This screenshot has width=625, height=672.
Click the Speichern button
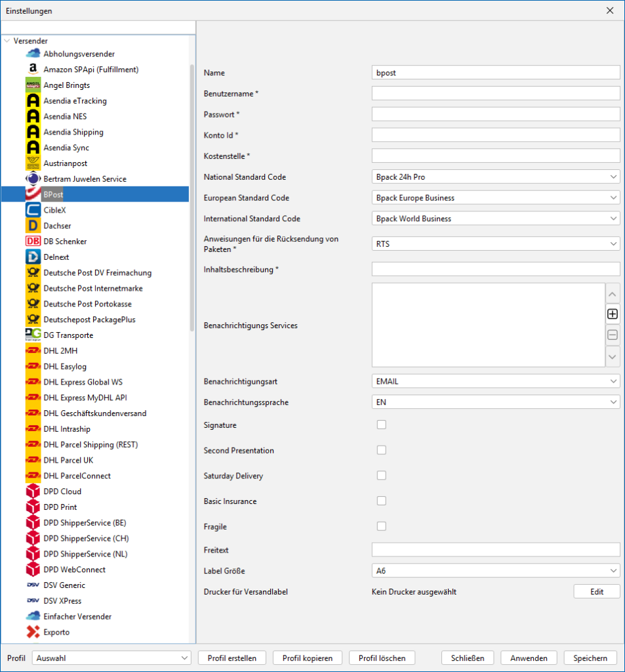(x=590, y=658)
